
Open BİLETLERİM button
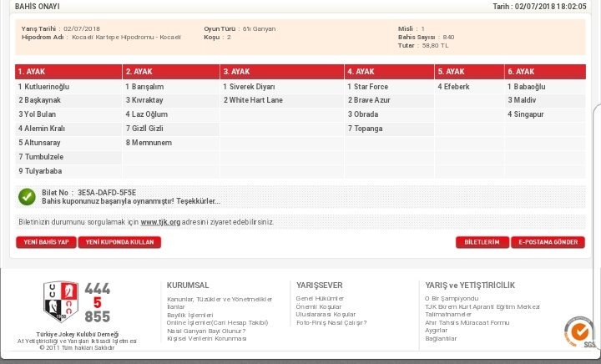click(x=482, y=242)
